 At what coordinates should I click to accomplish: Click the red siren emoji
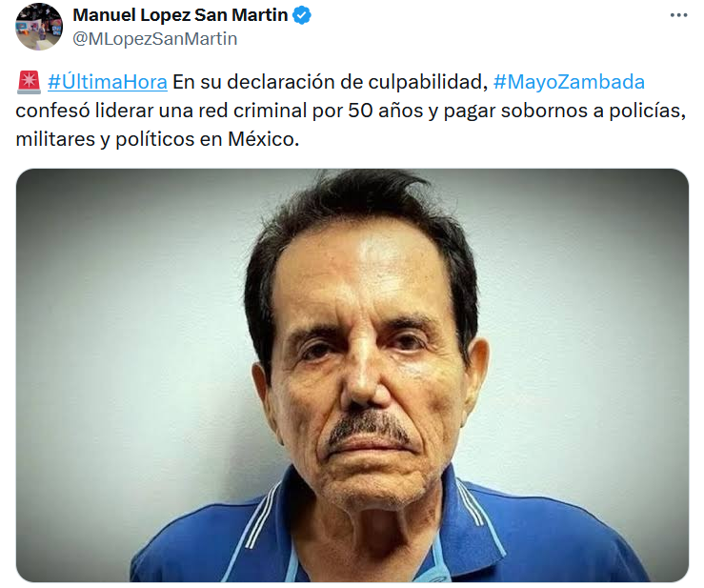[29, 82]
